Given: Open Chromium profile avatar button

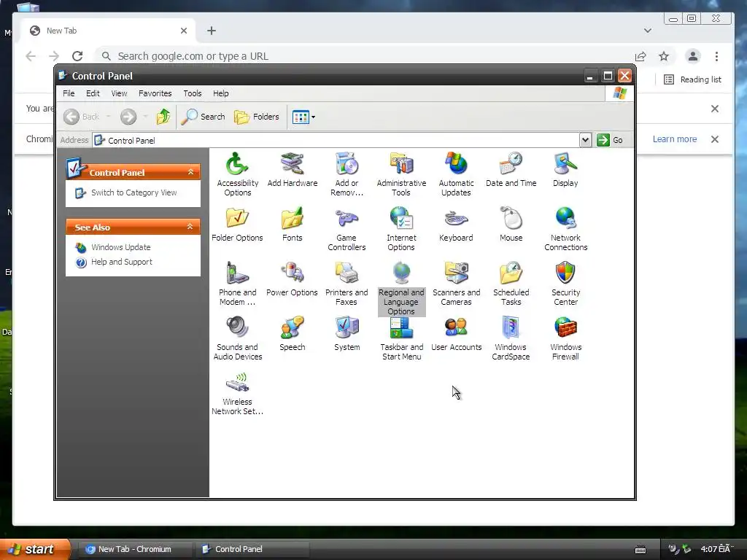Looking at the screenshot, I should click(693, 57).
